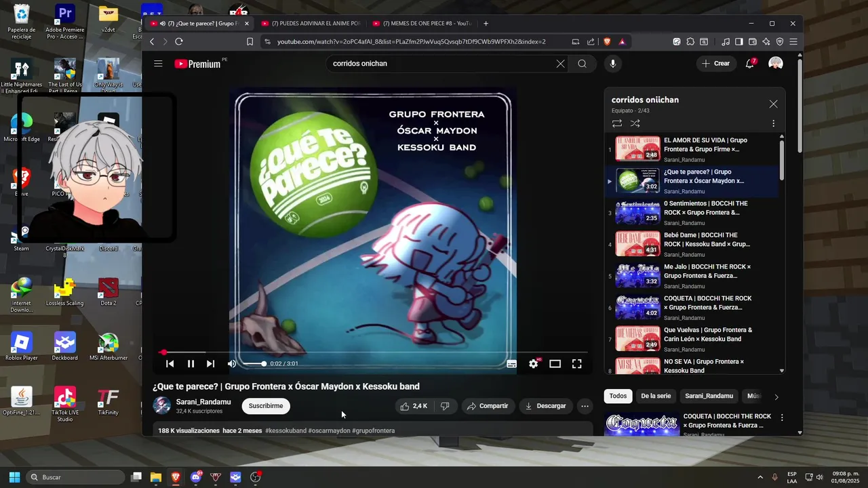
Task: Select the Dota 2 desktop icon
Action: (108, 291)
